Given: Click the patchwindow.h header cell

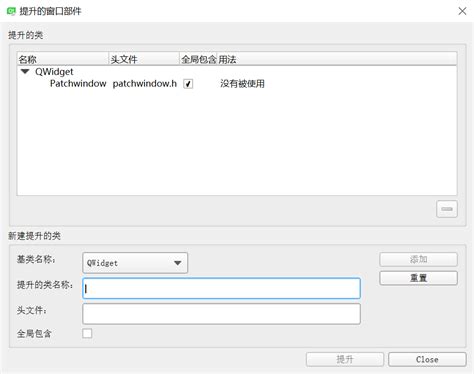Looking at the screenshot, I should [144, 84].
